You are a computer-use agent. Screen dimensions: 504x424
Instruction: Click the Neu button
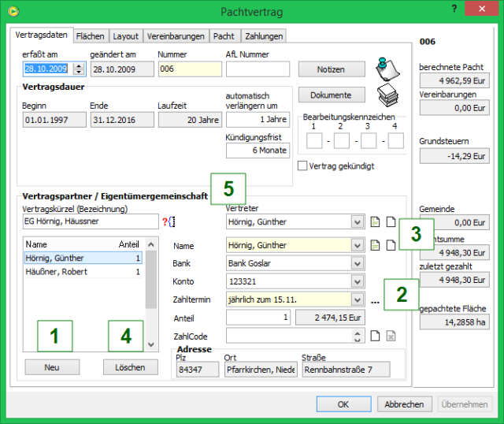coord(52,367)
